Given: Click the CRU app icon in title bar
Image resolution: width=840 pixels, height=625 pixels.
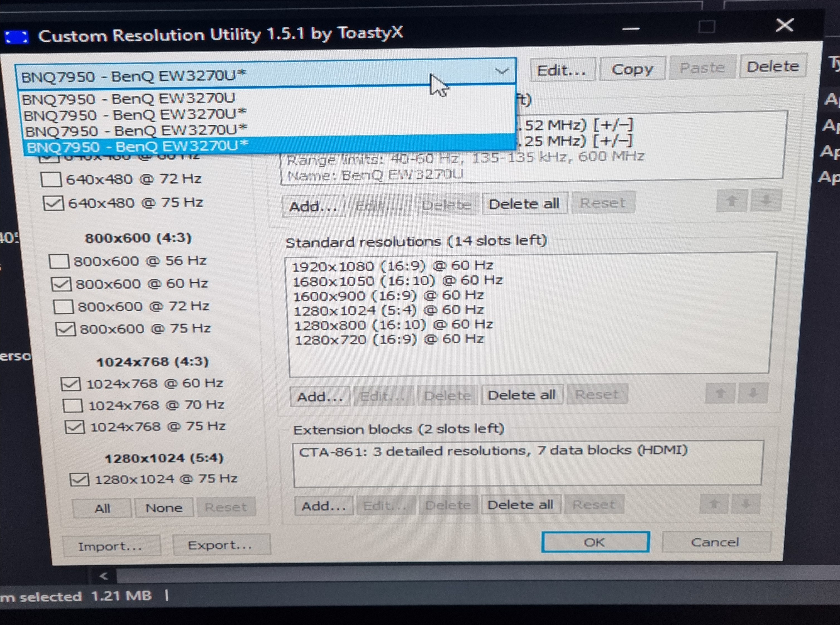Looking at the screenshot, I should [16, 37].
